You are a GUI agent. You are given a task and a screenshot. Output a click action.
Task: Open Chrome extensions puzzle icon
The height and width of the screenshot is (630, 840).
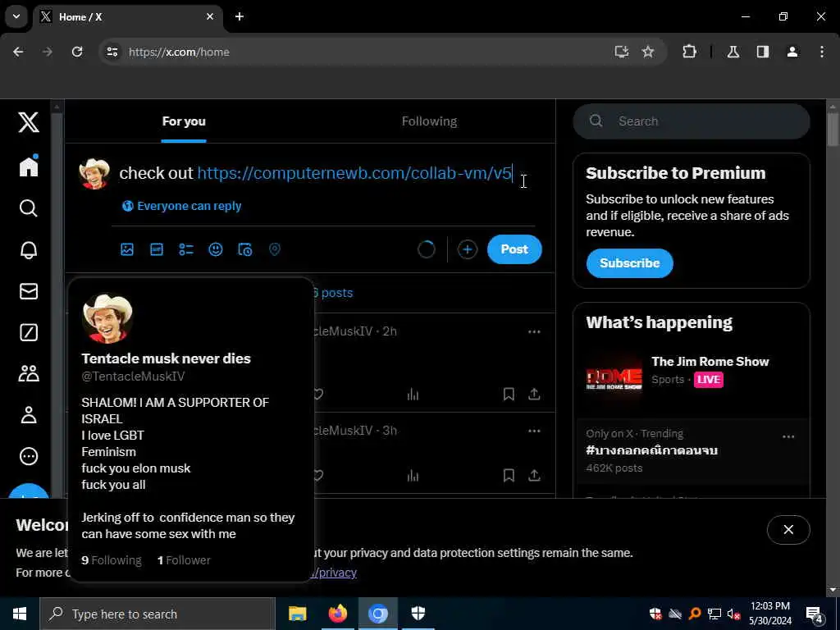pyautogui.click(x=689, y=52)
